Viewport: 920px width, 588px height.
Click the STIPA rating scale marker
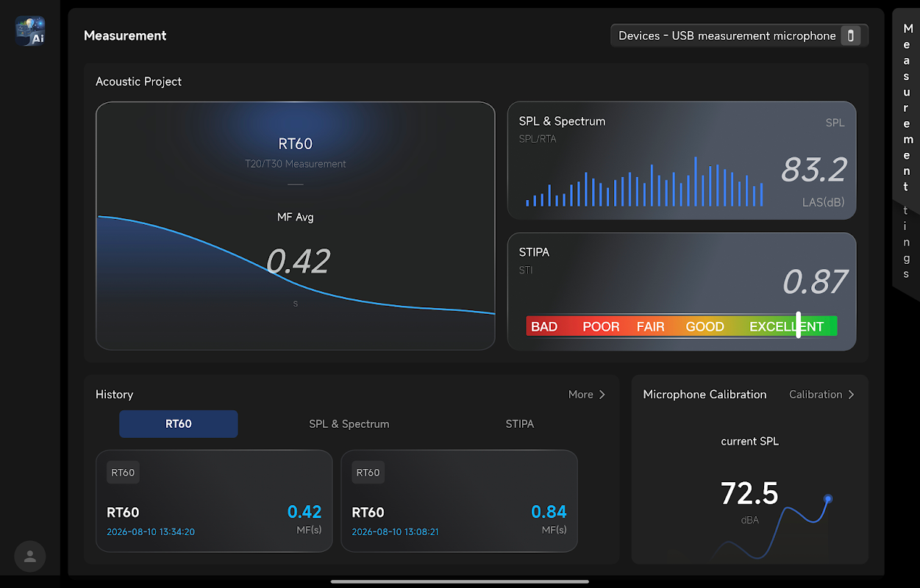tap(798, 325)
